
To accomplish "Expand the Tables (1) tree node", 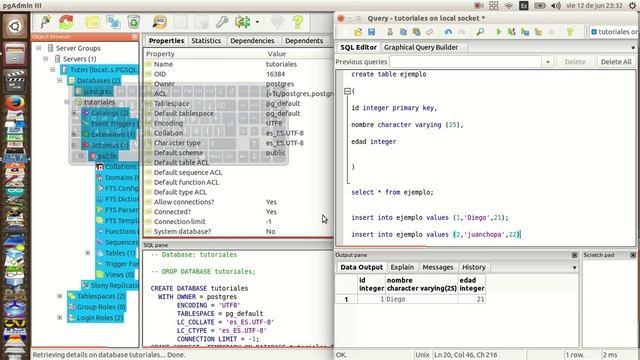I will click(88, 253).
